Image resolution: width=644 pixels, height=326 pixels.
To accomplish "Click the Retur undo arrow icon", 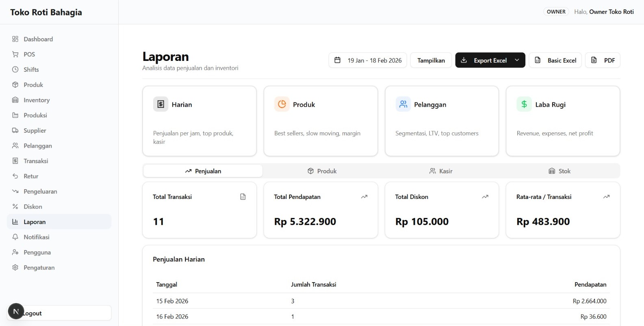I will (x=15, y=176).
